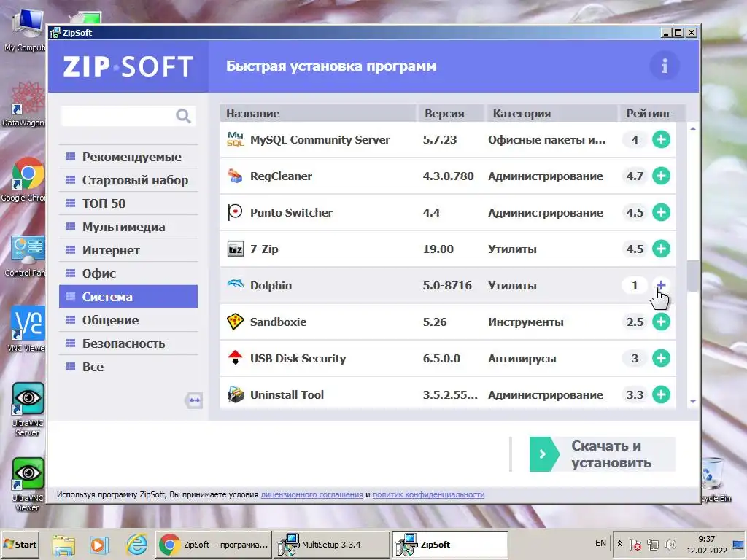Click the Dolphin program icon

pos(236,285)
